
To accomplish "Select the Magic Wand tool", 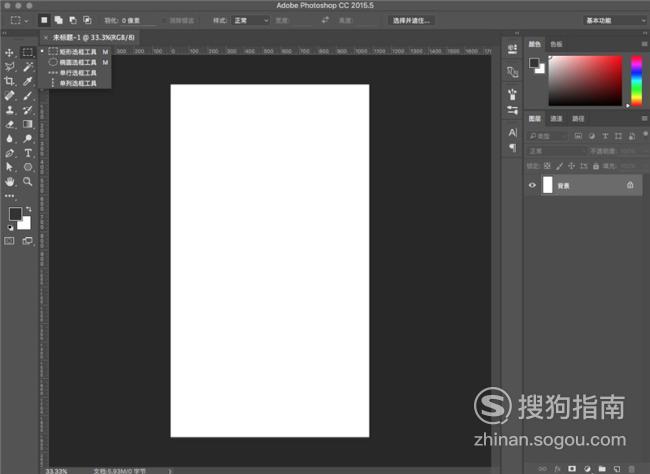I will coord(28,67).
